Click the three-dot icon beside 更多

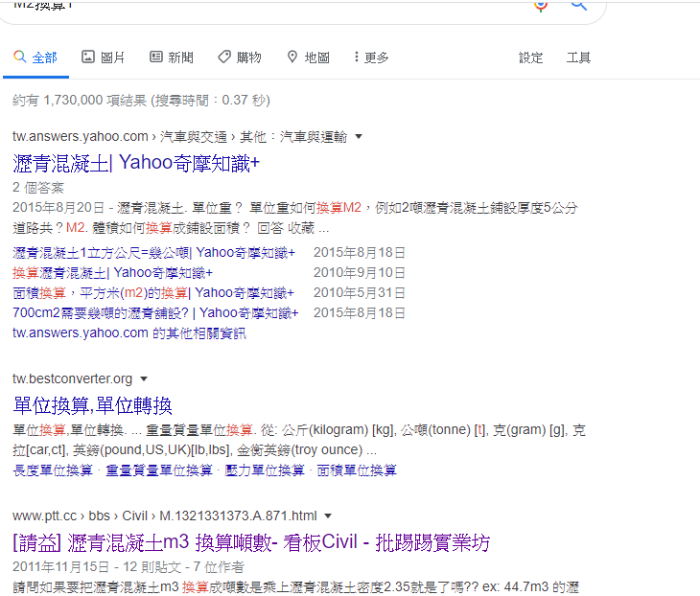357,57
